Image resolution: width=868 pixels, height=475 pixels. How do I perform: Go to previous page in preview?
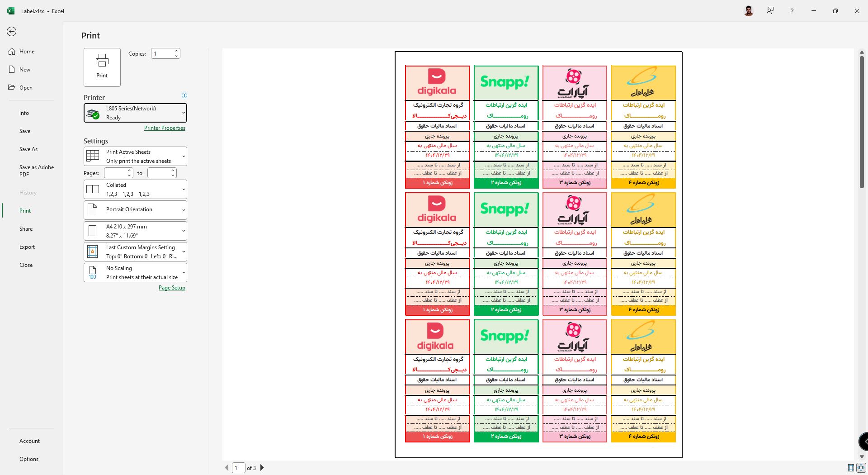[x=226, y=468]
